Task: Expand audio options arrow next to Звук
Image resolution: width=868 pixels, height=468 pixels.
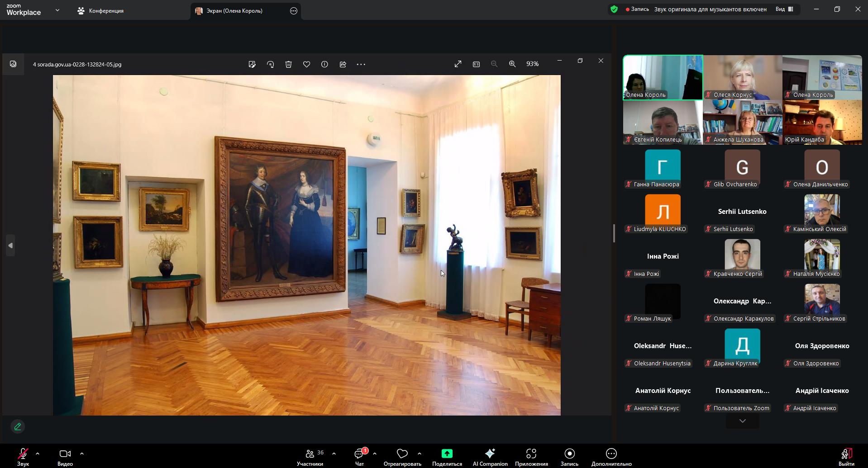Action: click(38, 453)
